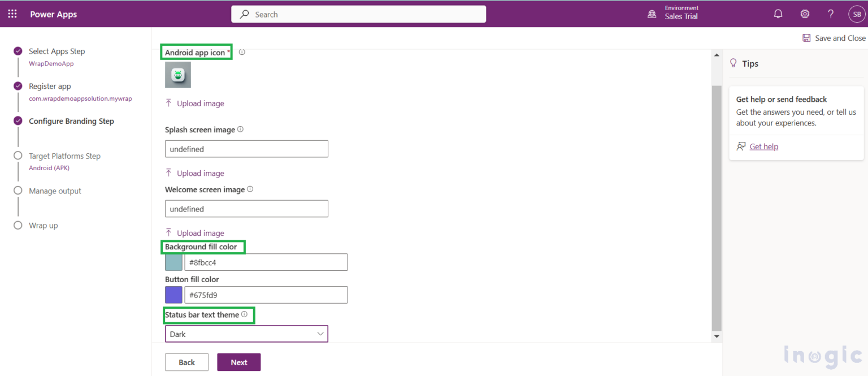868x376 pixels.
Task: Click the help question mark icon
Action: tap(831, 14)
